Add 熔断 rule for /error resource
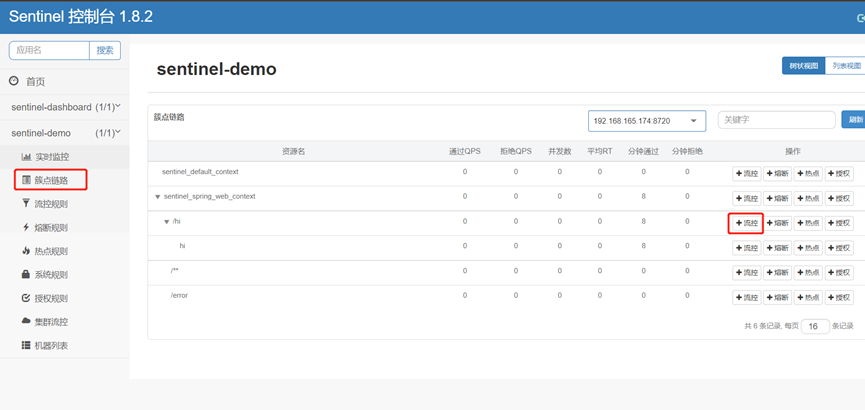 (777, 297)
